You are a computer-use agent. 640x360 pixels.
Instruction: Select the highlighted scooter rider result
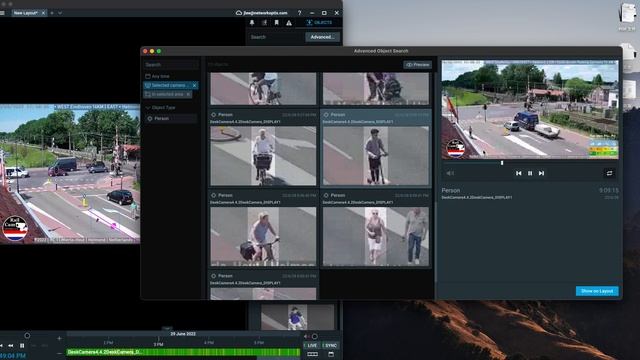click(376, 156)
